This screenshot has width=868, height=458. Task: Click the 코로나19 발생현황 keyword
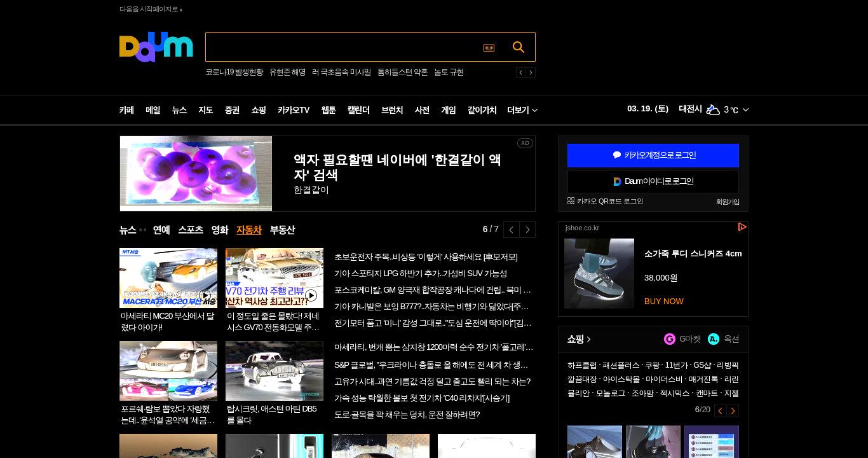[234, 73]
